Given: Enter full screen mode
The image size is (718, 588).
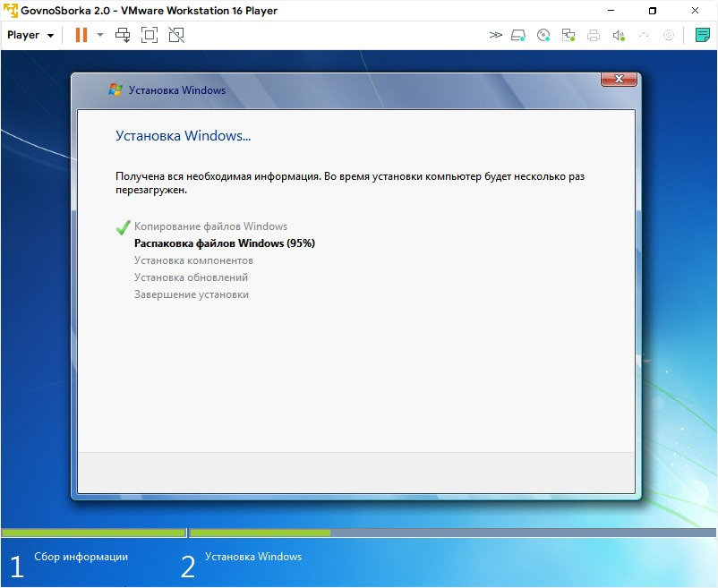Looking at the screenshot, I should point(150,35).
